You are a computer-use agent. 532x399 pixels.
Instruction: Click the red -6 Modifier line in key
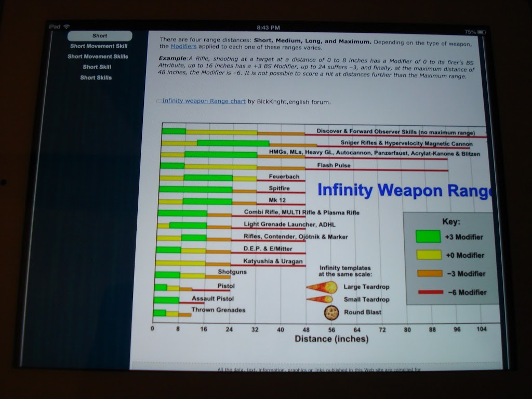point(431,292)
